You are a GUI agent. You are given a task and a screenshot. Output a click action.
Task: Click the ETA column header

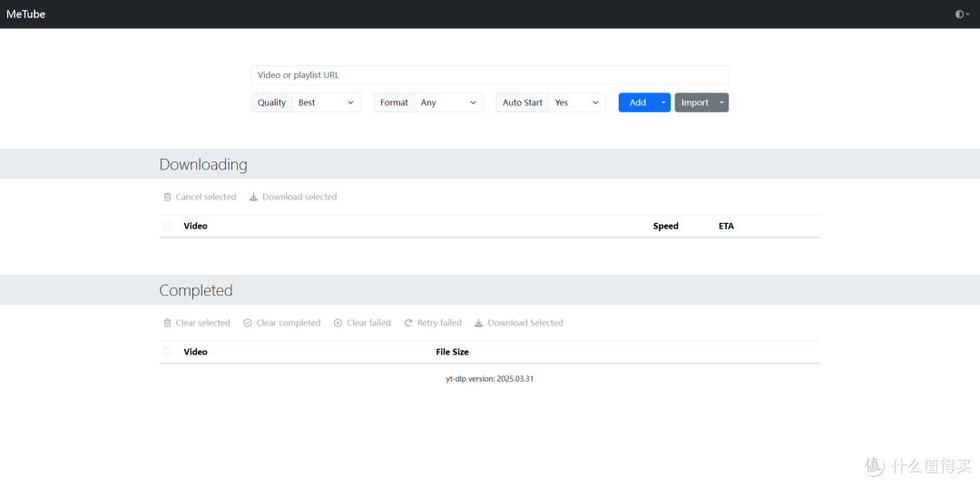tap(726, 226)
